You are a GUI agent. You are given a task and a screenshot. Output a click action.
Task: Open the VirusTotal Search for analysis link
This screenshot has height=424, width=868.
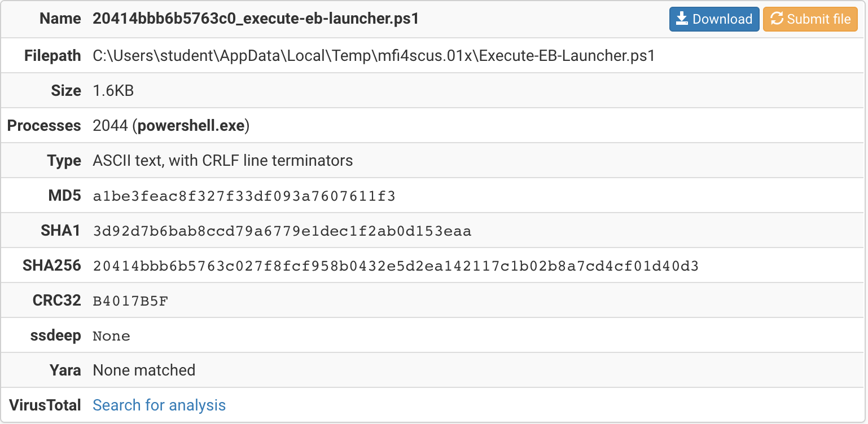159,405
